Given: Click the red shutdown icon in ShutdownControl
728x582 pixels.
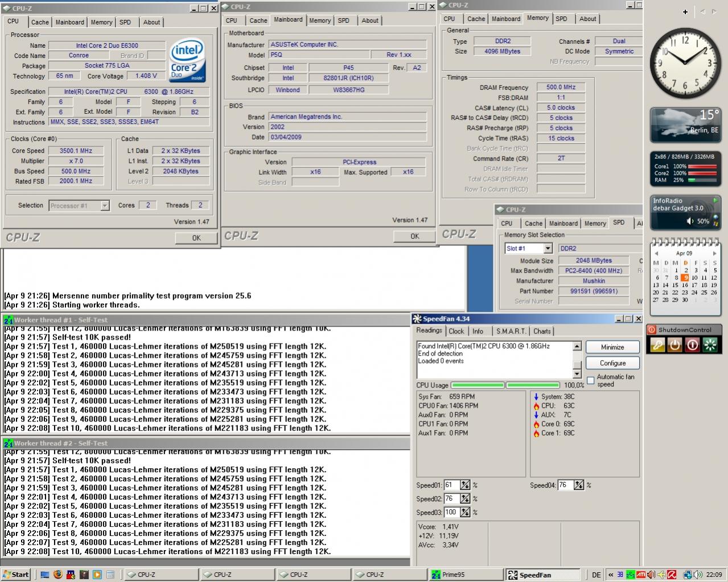Looking at the screenshot, I should tap(692, 344).
